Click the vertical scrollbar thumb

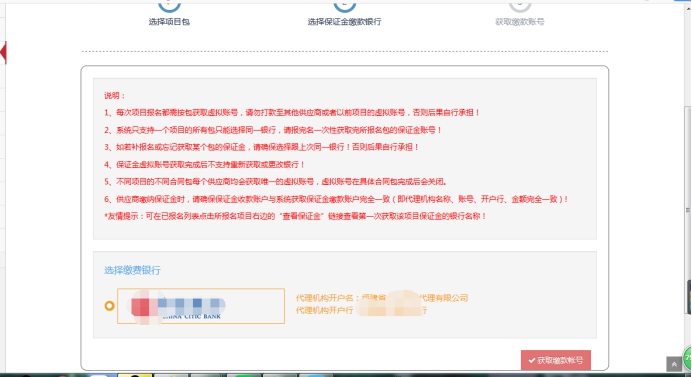[688, 210]
